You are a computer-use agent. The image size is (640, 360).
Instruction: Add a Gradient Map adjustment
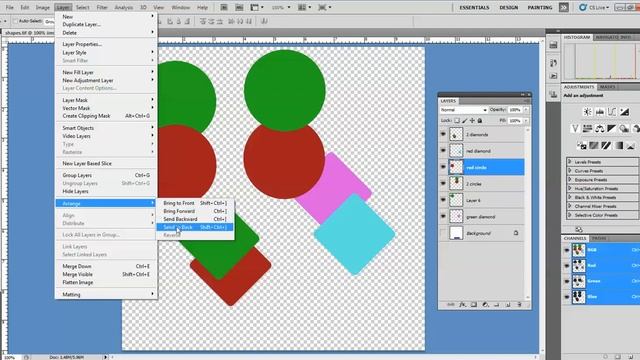click(619, 145)
